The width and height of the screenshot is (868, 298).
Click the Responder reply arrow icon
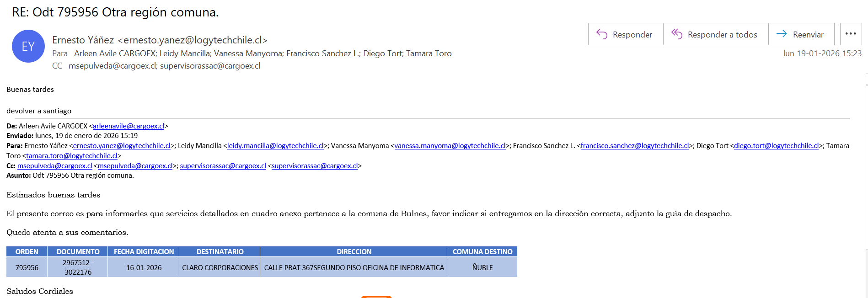602,34
